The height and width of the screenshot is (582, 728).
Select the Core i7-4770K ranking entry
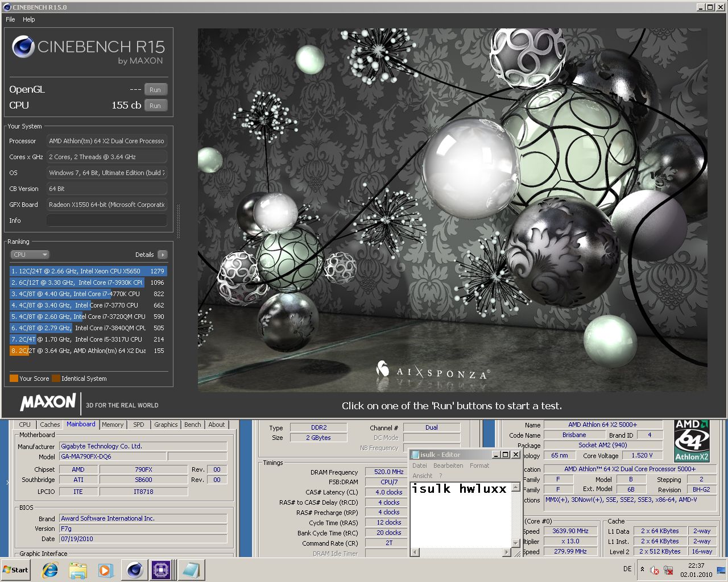click(88, 294)
